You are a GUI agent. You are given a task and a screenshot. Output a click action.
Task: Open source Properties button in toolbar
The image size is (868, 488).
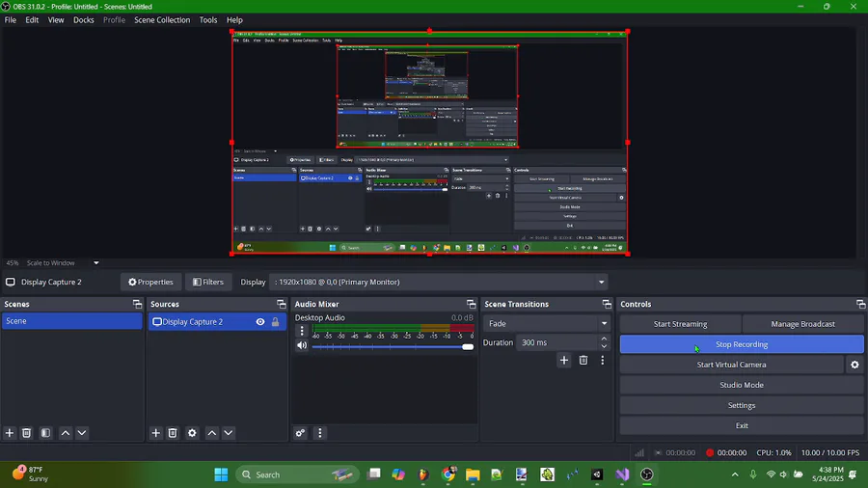[x=150, y=283]
